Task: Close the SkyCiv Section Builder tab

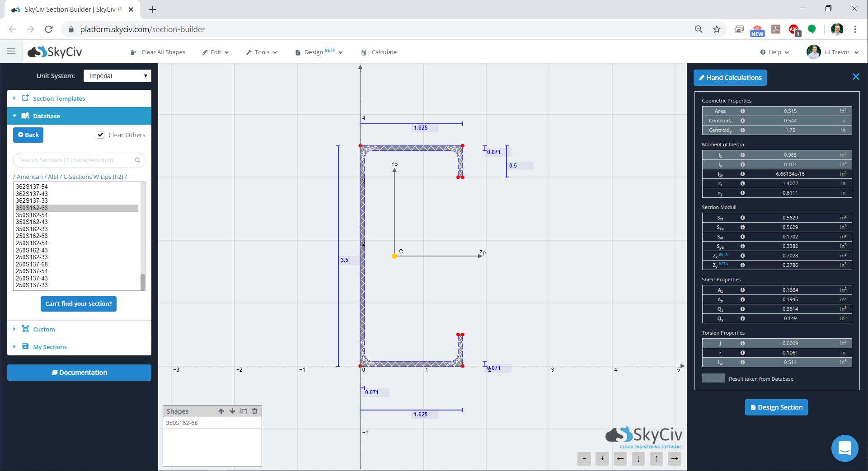Action: [131, 9]
